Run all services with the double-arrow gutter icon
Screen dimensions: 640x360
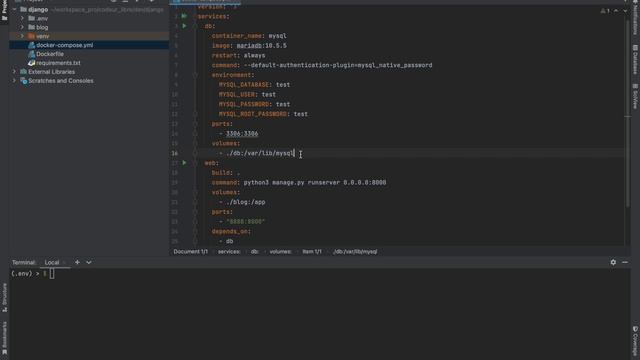pyautogui.click(x=184, y=16)
